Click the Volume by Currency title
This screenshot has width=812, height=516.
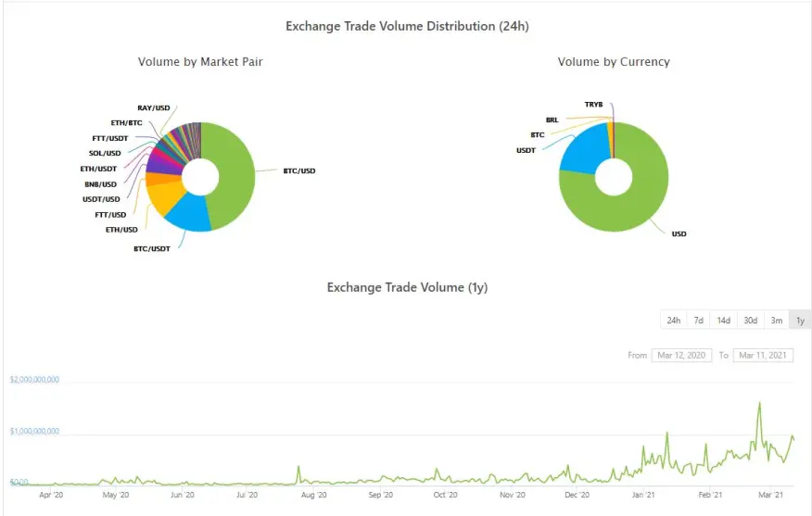(x=614, y=61)
